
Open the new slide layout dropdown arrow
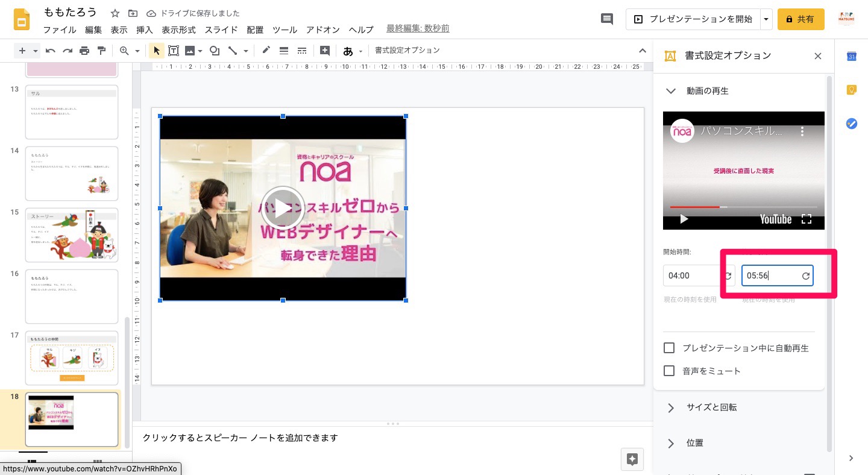coord(36,51)
